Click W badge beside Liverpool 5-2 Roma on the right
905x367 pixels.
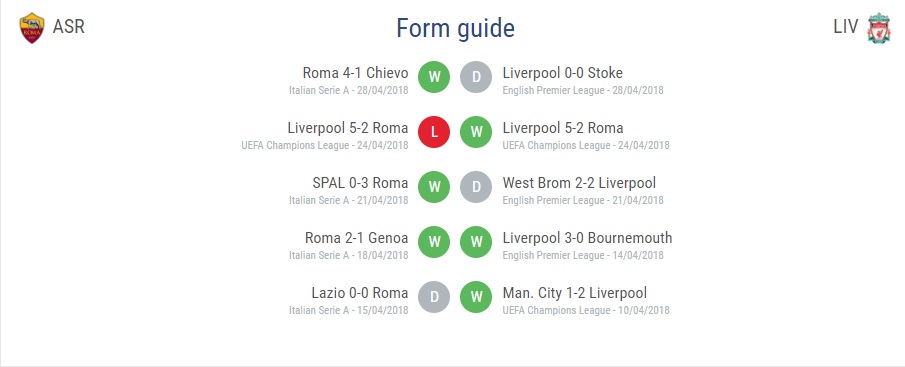(476, 132)
